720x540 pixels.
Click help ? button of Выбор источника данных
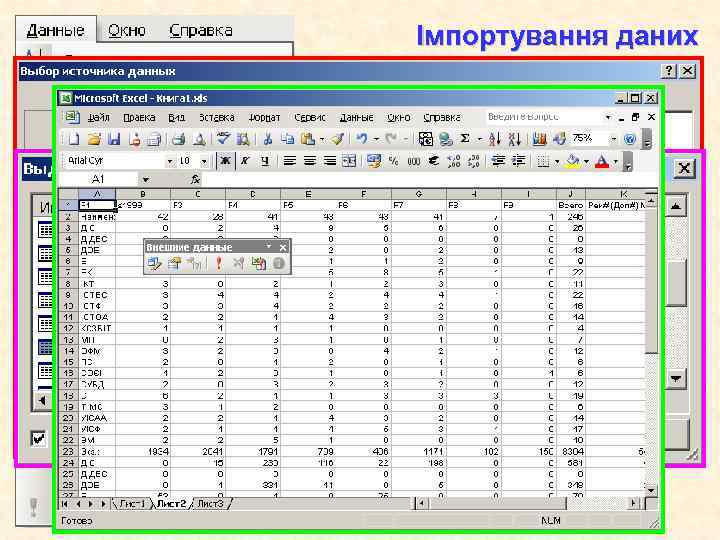tap(669, 71)
